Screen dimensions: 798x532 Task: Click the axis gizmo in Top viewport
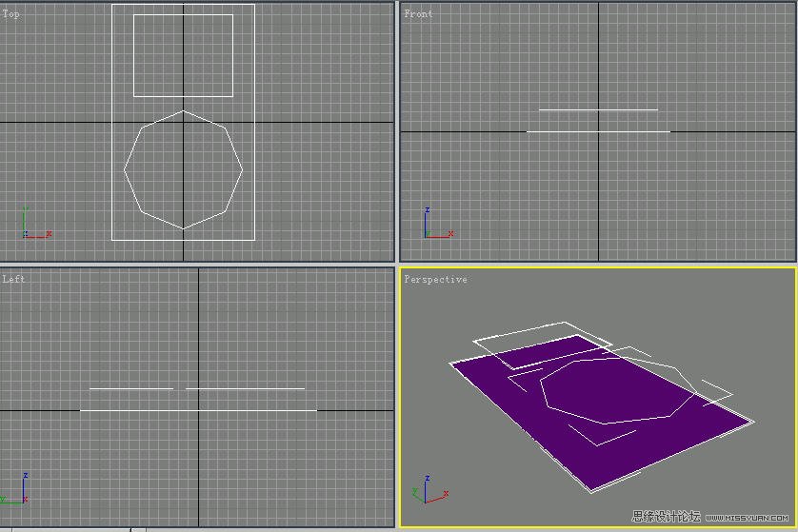click(34, 225)
